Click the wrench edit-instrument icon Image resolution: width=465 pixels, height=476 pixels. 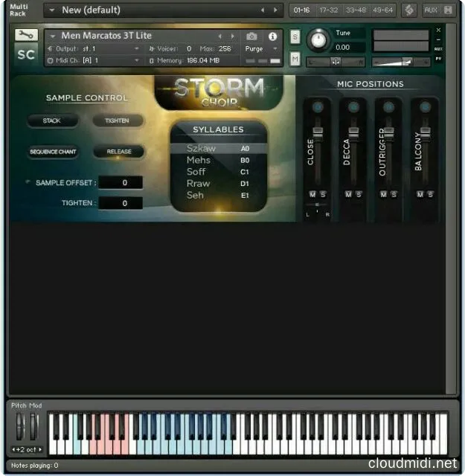click(25, 35)
